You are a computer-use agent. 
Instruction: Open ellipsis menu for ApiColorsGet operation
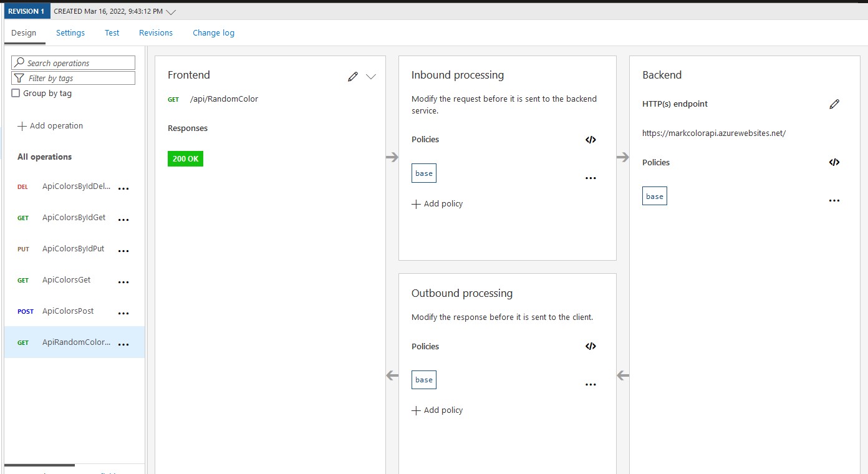123,282
